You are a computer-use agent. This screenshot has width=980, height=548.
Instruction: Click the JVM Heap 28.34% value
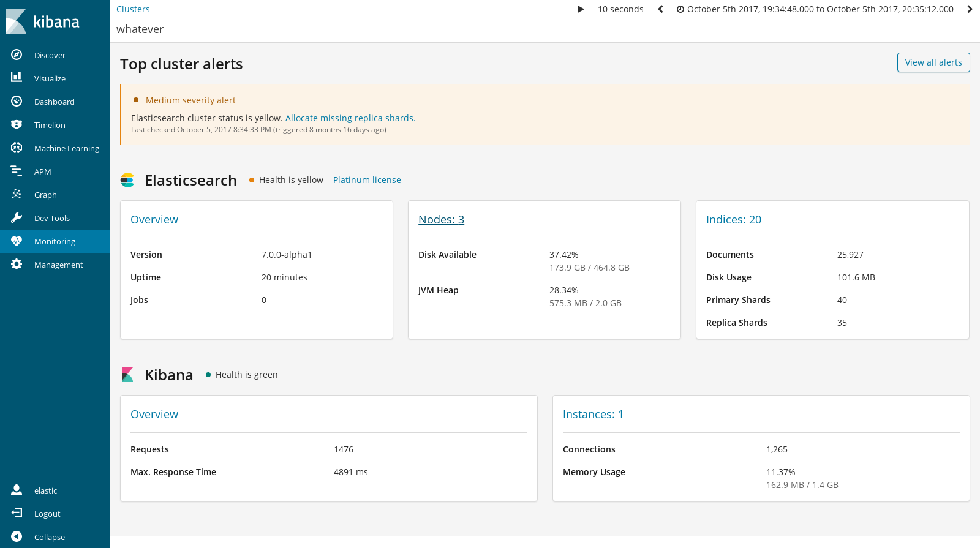[563, 290]
